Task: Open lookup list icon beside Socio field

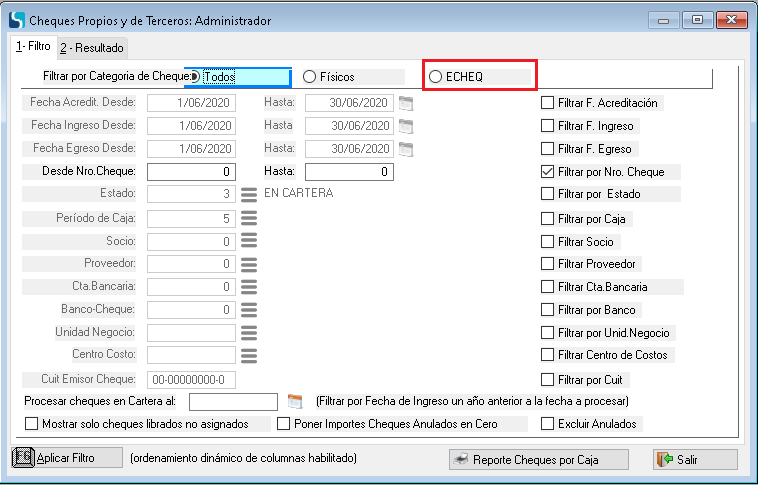Action: [249, 241]
